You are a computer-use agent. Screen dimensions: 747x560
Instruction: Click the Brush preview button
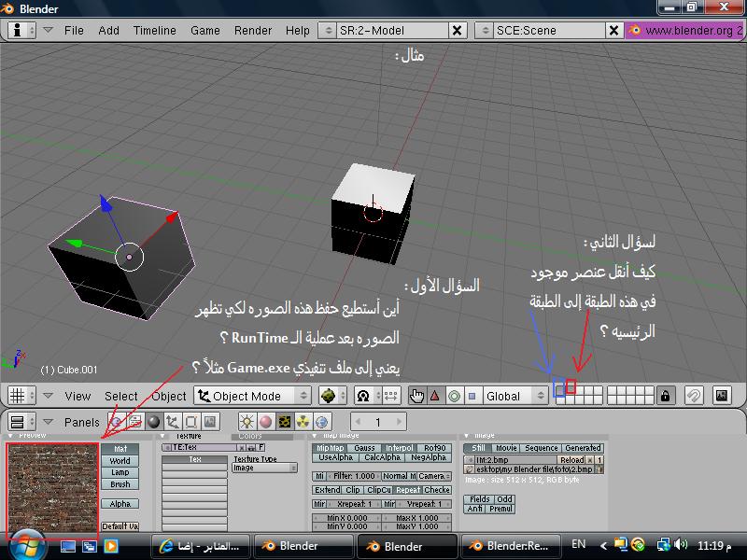click(x=120, y=484)
